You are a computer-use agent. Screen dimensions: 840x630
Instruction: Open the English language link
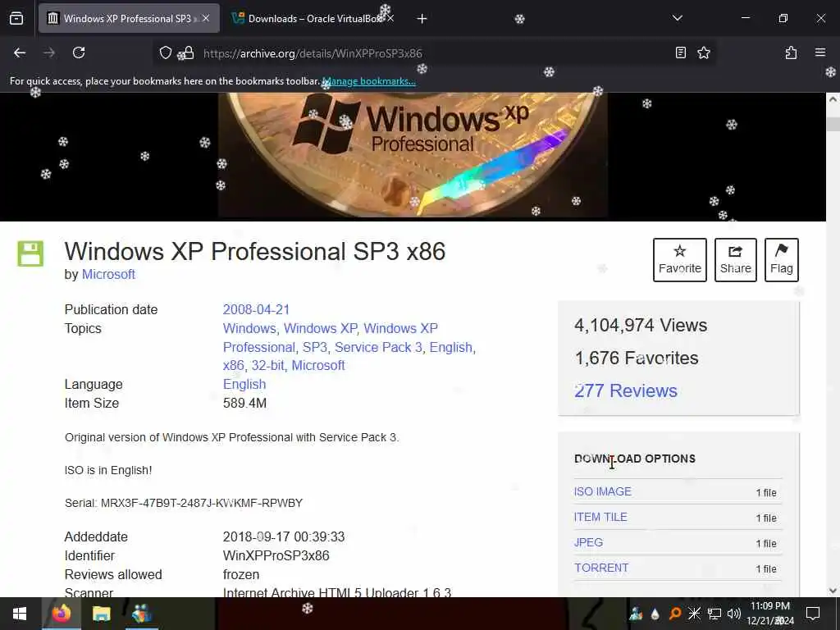(244, 385)
